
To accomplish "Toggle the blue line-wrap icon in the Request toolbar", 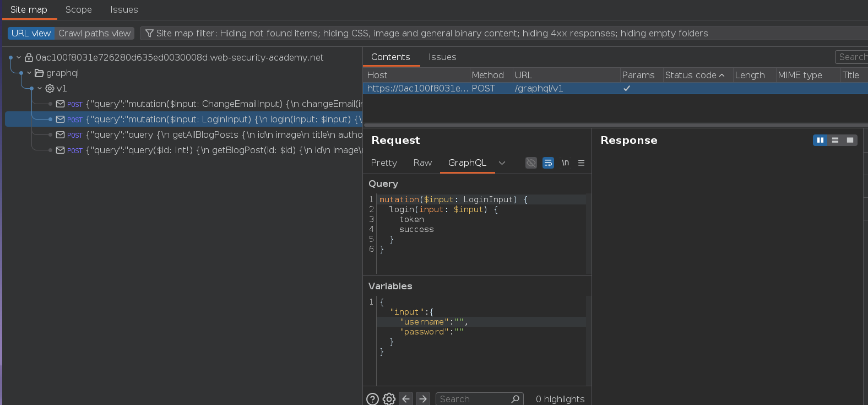I will tap(548, 163).
